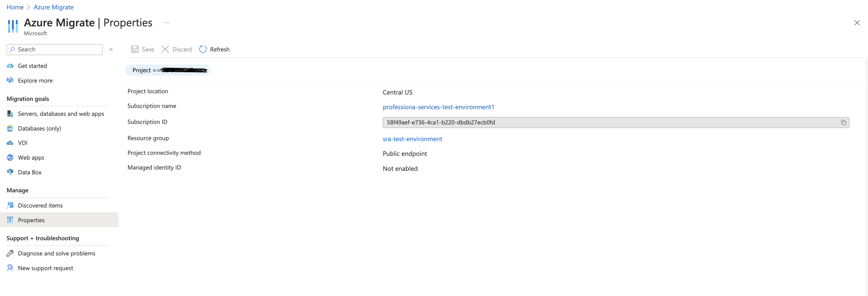Click the Explore more icon
The width and height of the screenshot is (868, 296).
point(10,81)
